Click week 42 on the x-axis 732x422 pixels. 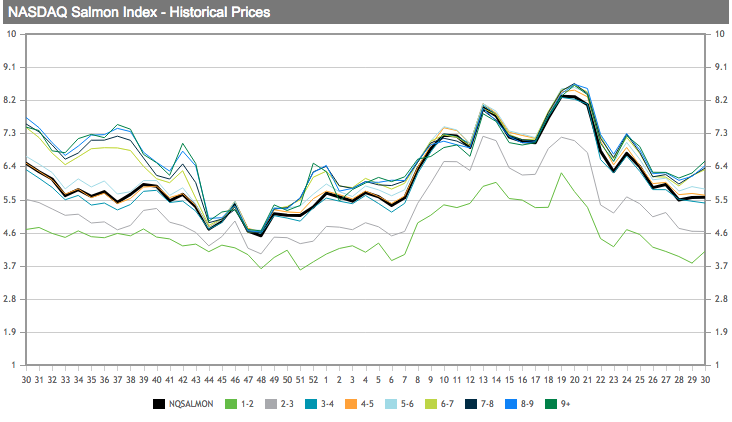coord(183,380)
